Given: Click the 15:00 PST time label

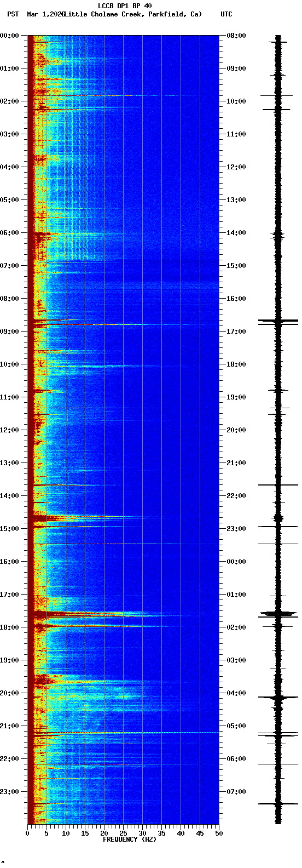Looking at the screenshot, I should click(x=9, y=529).
